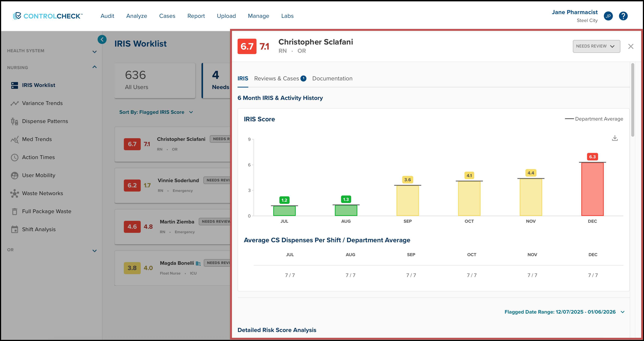Click the chart download icon
This screenshot has width=644, height=341.
[615, 138]
